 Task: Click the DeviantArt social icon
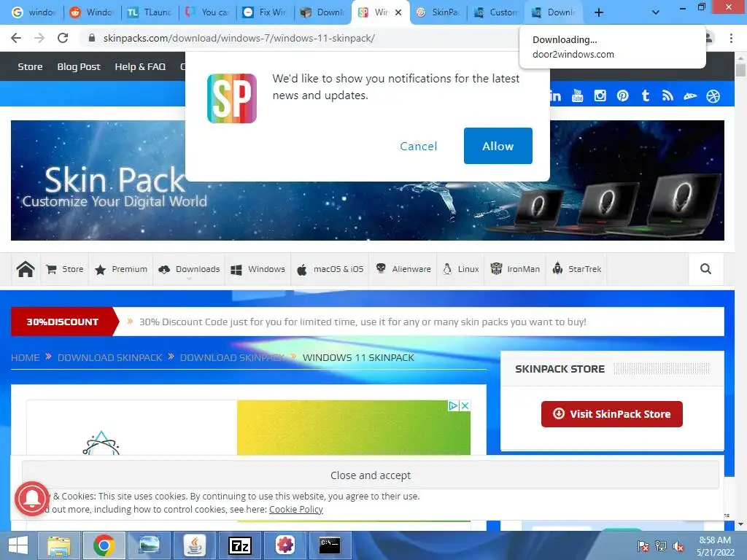tap(690, 96)
